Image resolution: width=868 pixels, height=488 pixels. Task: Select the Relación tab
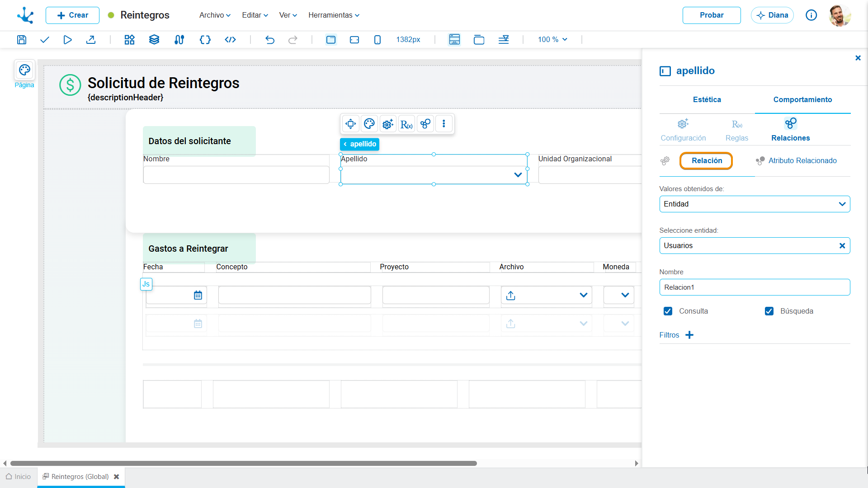(x=707, y=161)
